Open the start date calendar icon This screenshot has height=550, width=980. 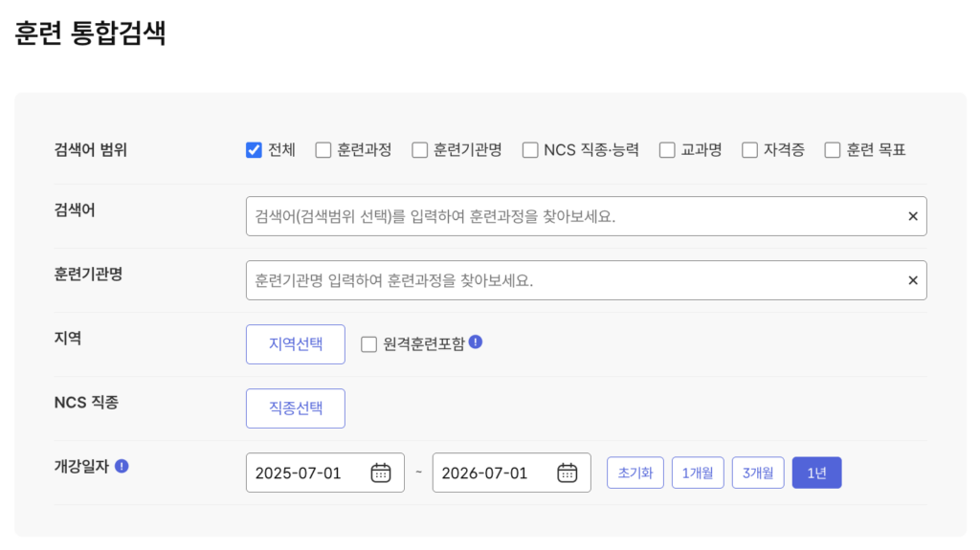tap(381, 473)
